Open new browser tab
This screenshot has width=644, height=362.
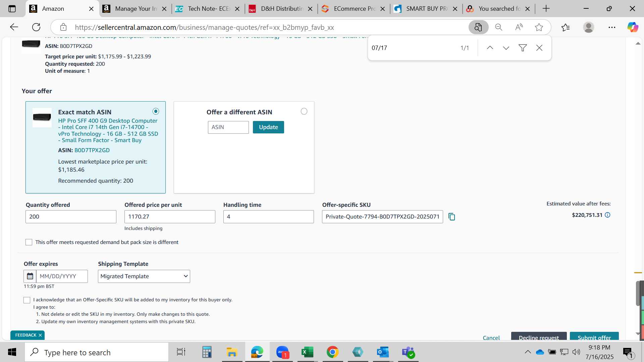click(x=546, y=9)
